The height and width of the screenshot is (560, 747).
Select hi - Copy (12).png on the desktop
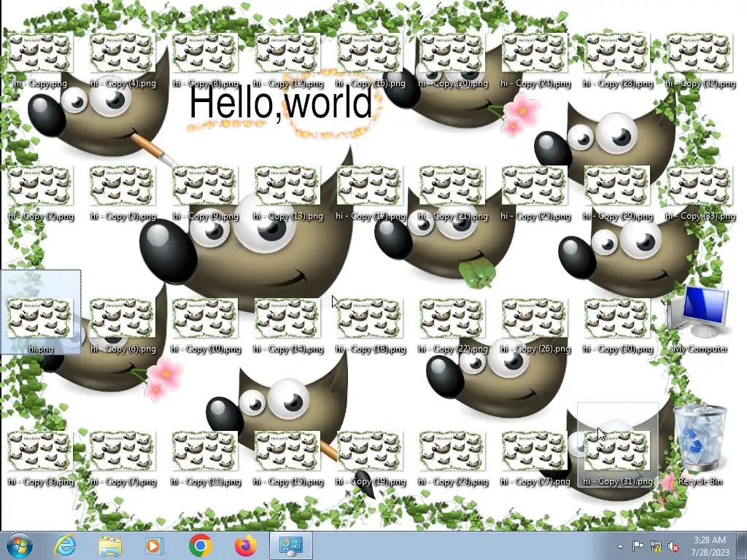(x=287, y=60)
